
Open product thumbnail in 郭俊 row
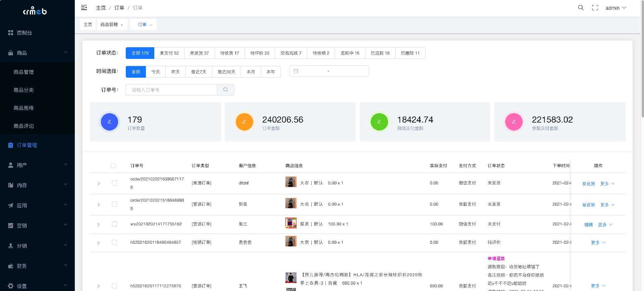291,203
